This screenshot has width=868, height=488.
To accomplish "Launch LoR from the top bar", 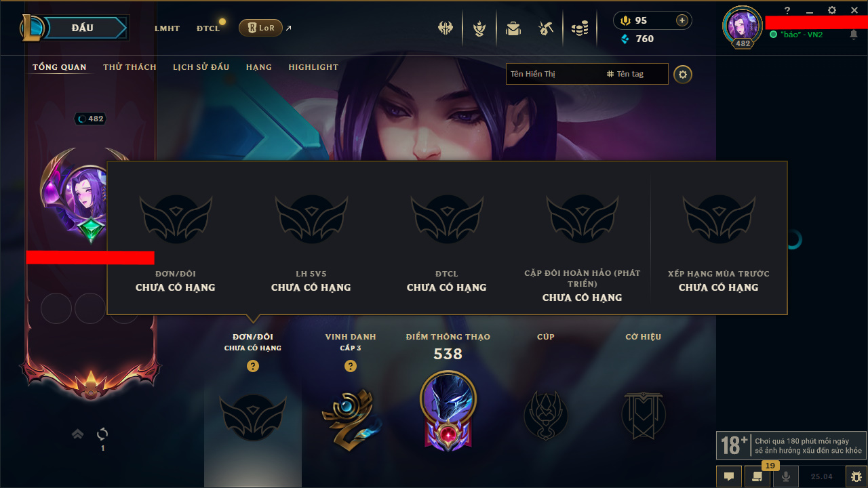I will tap(260, 28).
